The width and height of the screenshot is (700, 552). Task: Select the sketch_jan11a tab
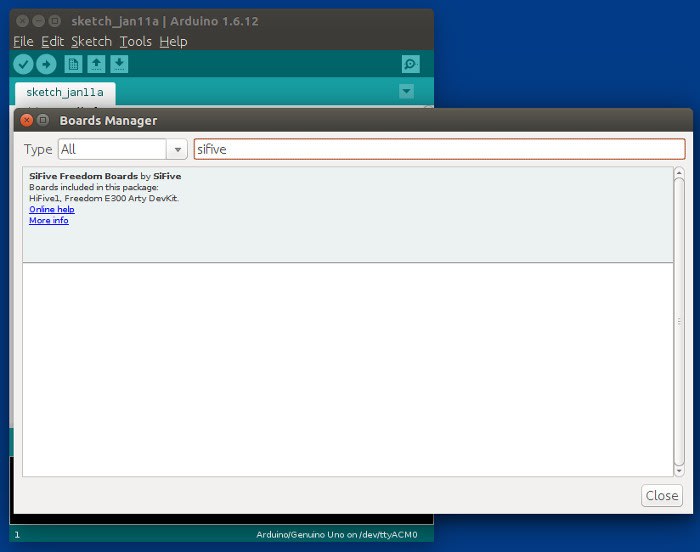[x=65, y=92]
